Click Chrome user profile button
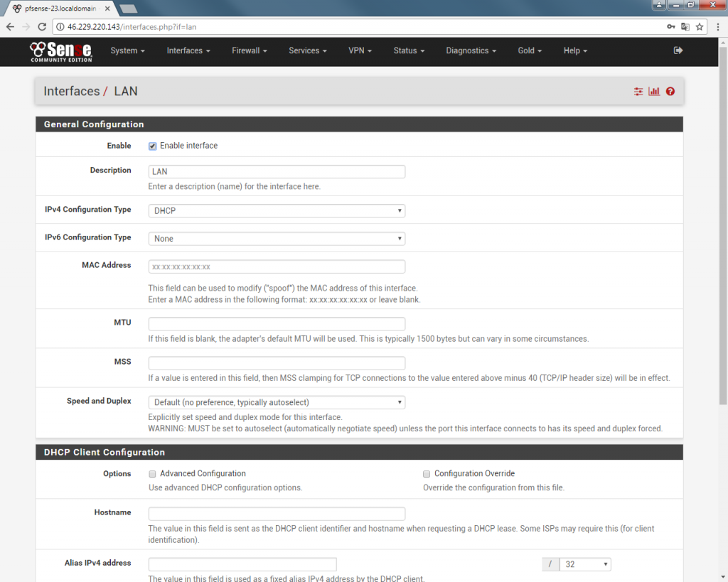 658,5
